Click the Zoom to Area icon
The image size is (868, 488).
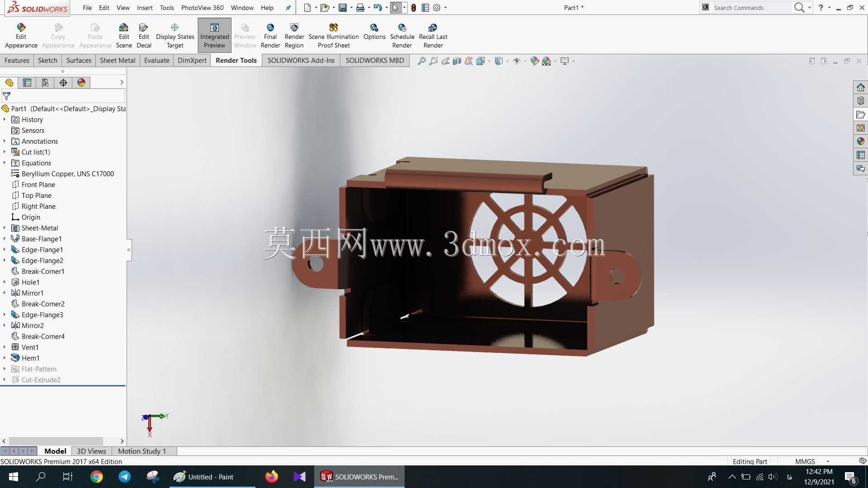click(x=434, y=61)
